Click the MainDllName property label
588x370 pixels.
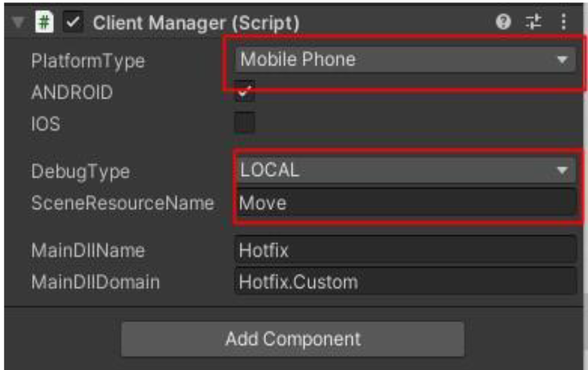point(88,250)
